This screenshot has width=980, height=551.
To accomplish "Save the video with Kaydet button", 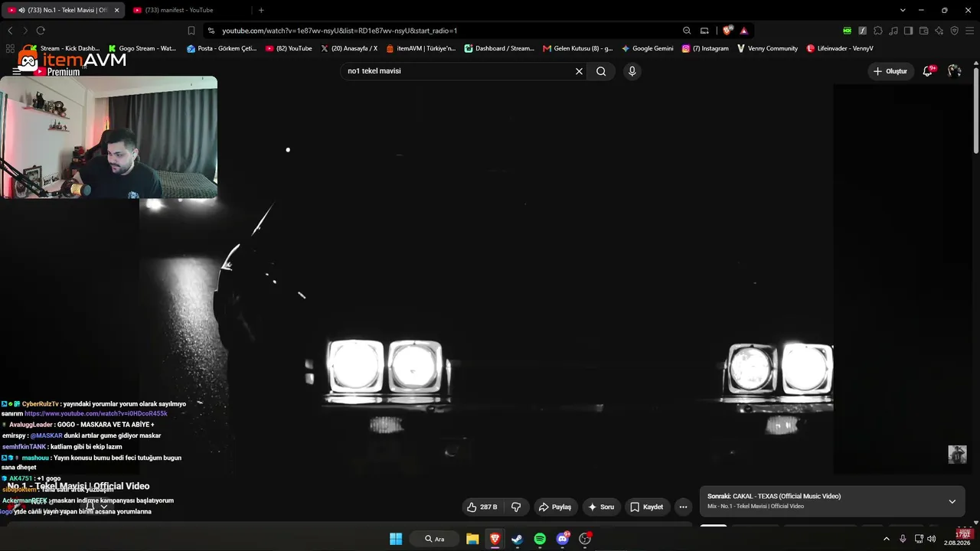I will 648,507.
